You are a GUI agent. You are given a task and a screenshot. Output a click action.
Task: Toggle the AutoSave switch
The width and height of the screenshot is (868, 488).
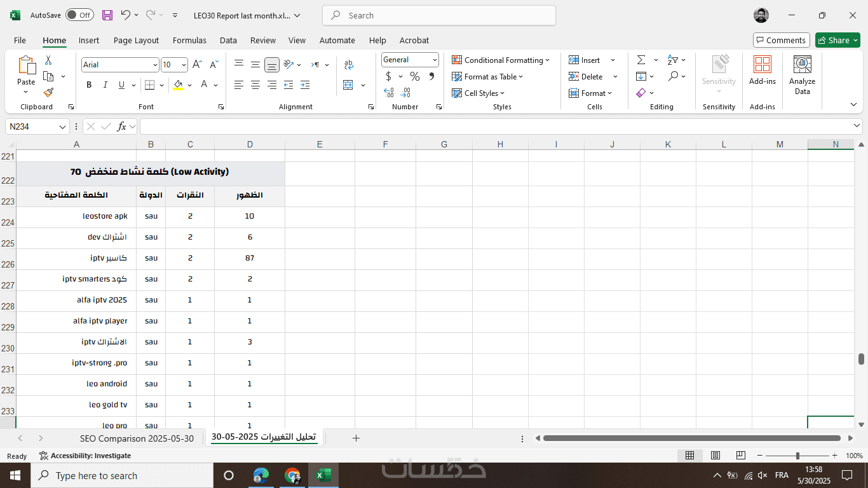[x=79, y=15]
